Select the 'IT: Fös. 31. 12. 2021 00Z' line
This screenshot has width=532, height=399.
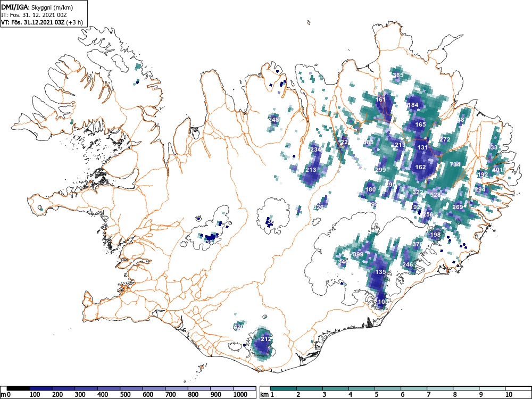click(x=33, y=15)
